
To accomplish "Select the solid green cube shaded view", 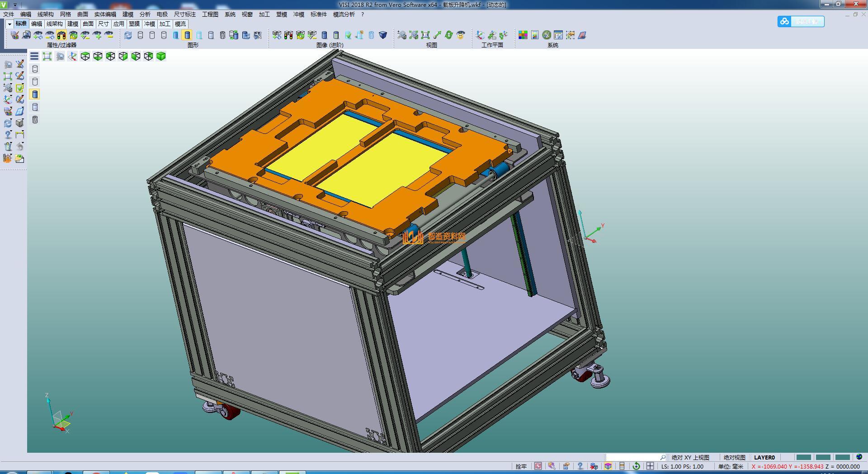I will pyautogui.click(x=161, y=56).
